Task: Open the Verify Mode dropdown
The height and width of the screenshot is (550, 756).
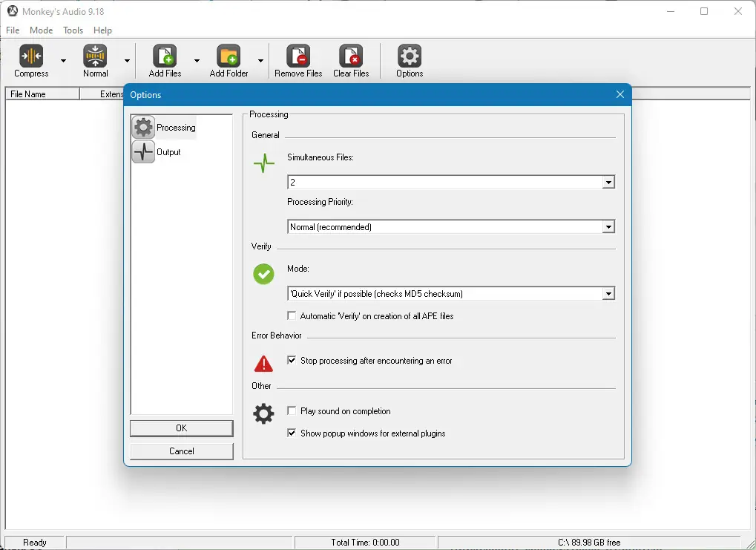Action: point(608,294)
